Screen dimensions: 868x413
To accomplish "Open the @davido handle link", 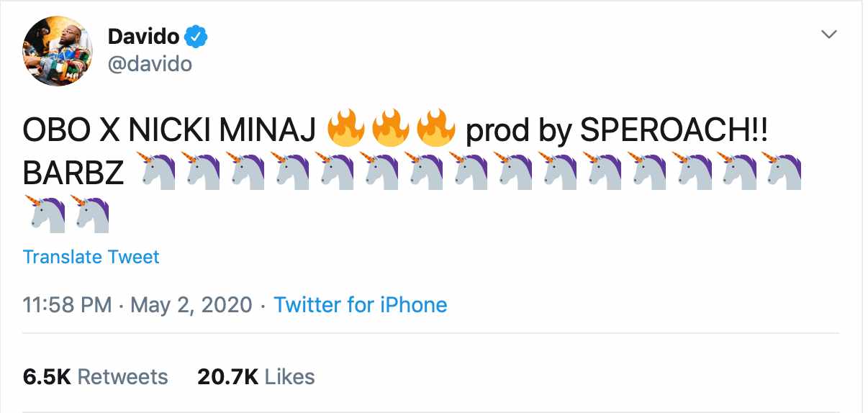I will coord(150,63).
